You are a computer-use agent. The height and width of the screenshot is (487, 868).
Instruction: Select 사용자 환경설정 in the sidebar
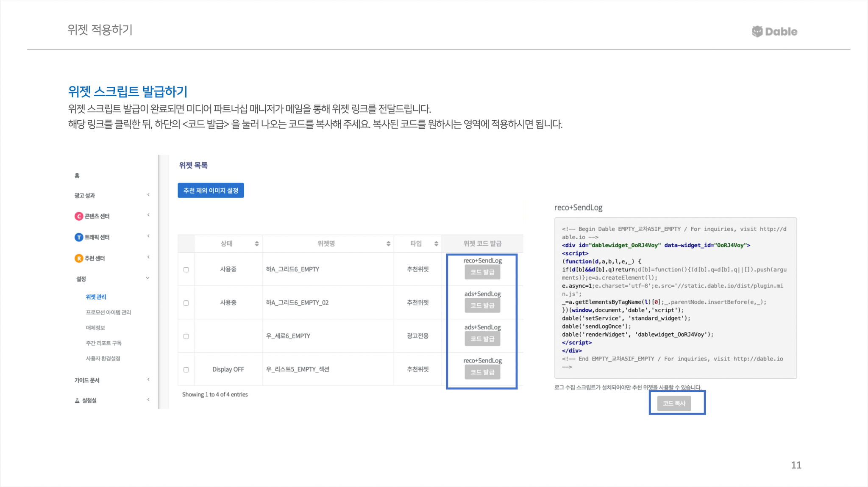[103, 359]
